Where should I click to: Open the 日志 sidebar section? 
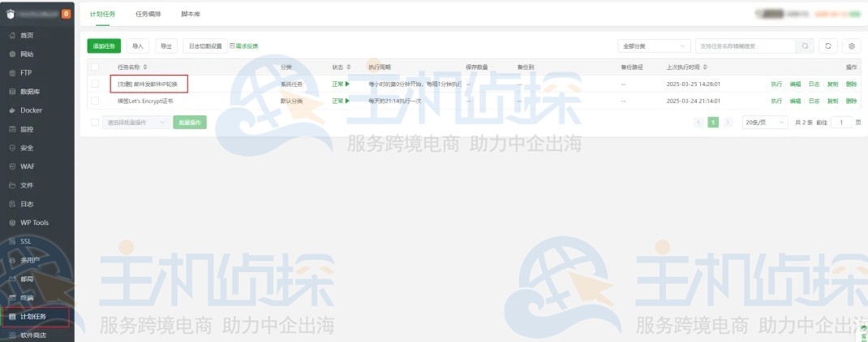27,204
